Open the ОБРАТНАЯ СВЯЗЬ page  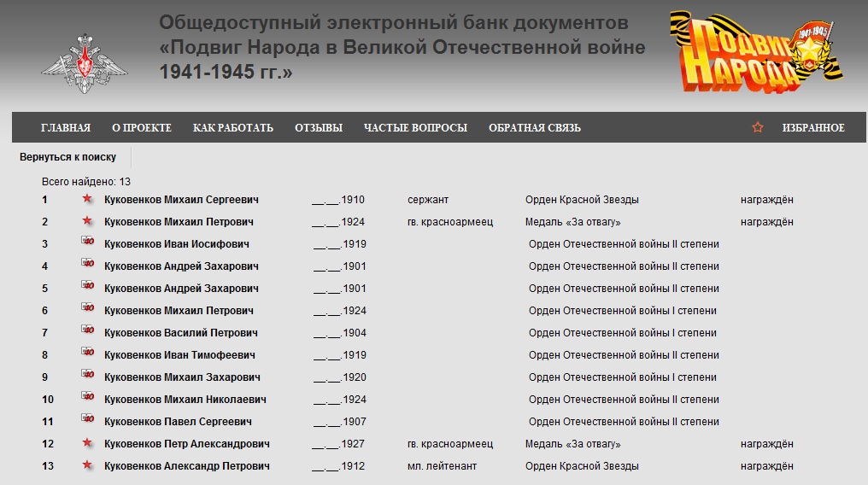click(x=535, y=128)
